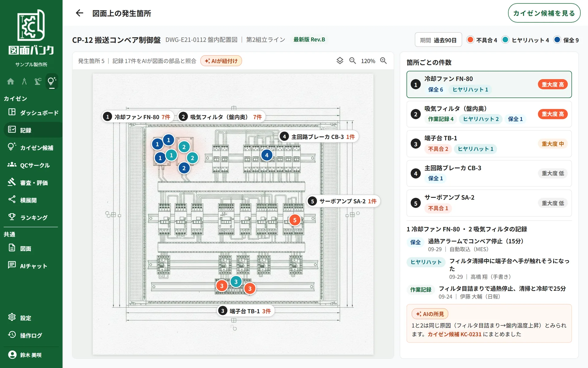Open the layers icon above the drawing

click(340, 61)
